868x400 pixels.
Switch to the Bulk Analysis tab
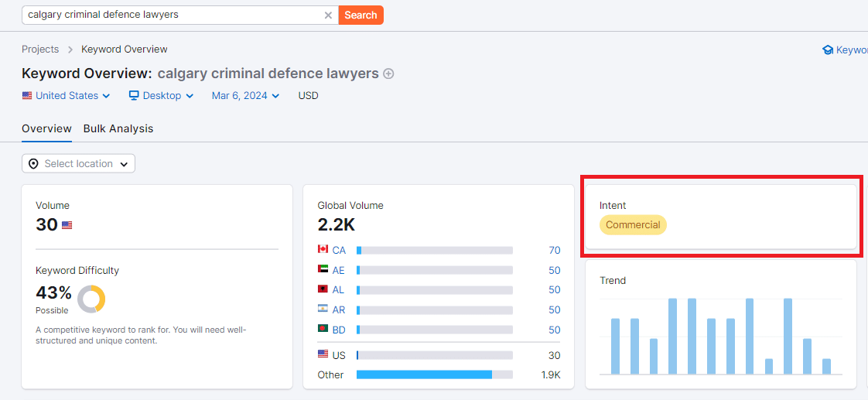click(118, 128)
